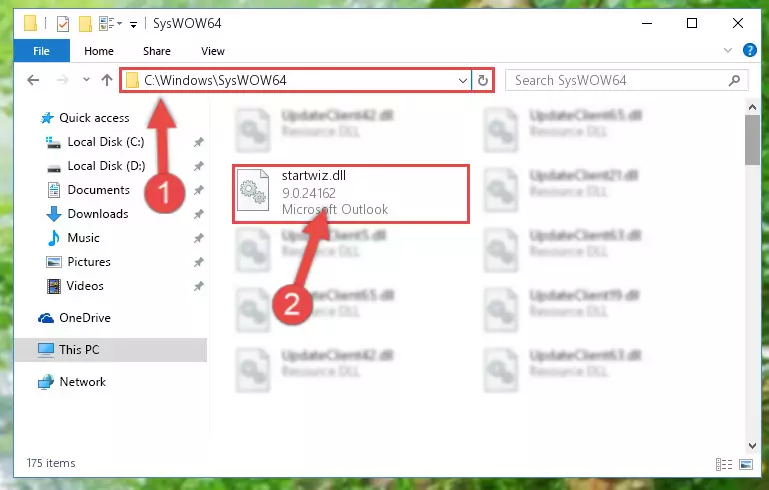The width and height of the screenshot is (769, 490).
Task: Click the vertical scrollbar thumb
Action: click(x=752, y=140)
